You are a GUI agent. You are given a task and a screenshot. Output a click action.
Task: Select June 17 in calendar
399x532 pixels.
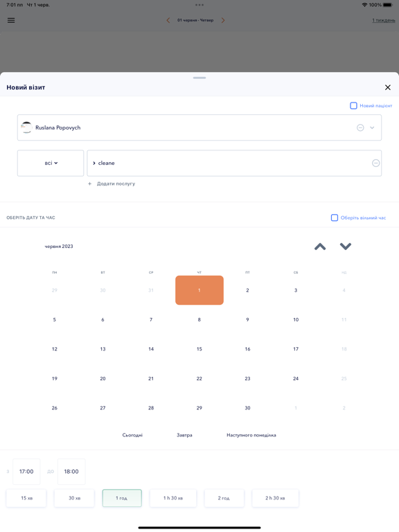coord(296,349)
